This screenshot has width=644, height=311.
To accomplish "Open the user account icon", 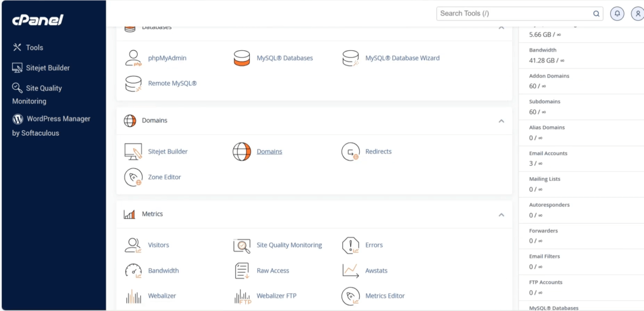I will coord(638,14).
